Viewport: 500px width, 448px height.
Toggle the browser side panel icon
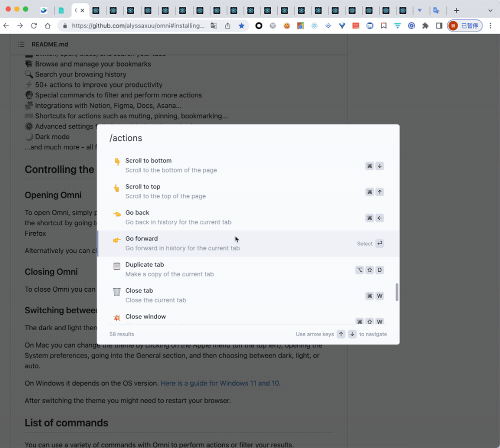(x=439, y=25)
